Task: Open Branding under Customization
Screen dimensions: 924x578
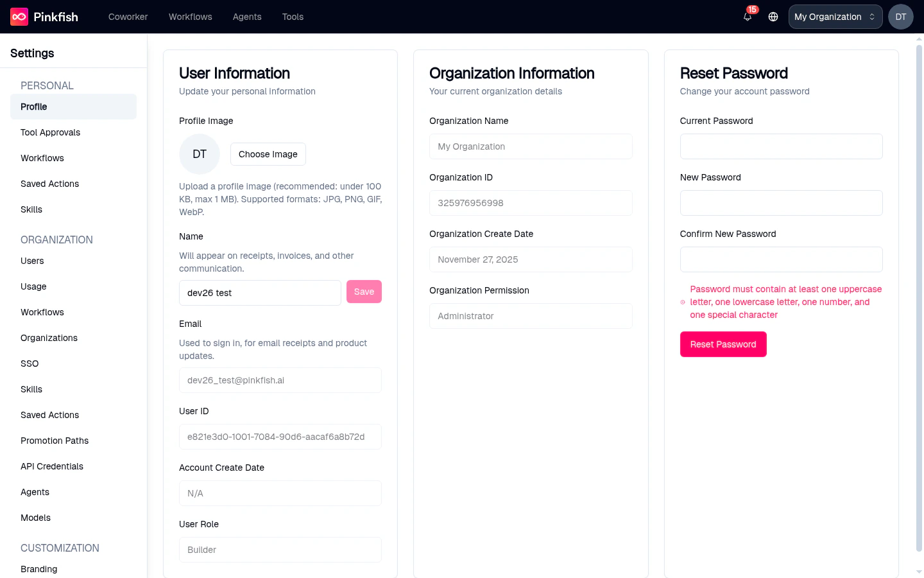Action: [39, 569]
